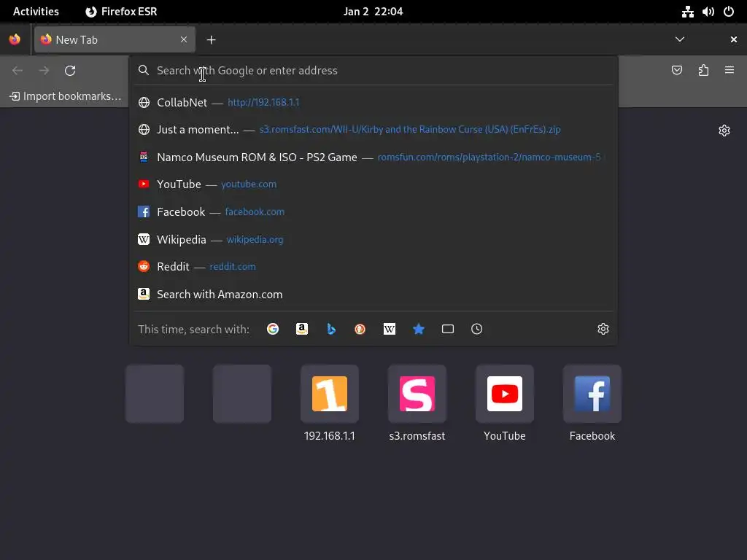The height and width of the screenshot is (560, 747).
Task: Open search settings gear in dropdown
Action: click(x=603, y=329)
